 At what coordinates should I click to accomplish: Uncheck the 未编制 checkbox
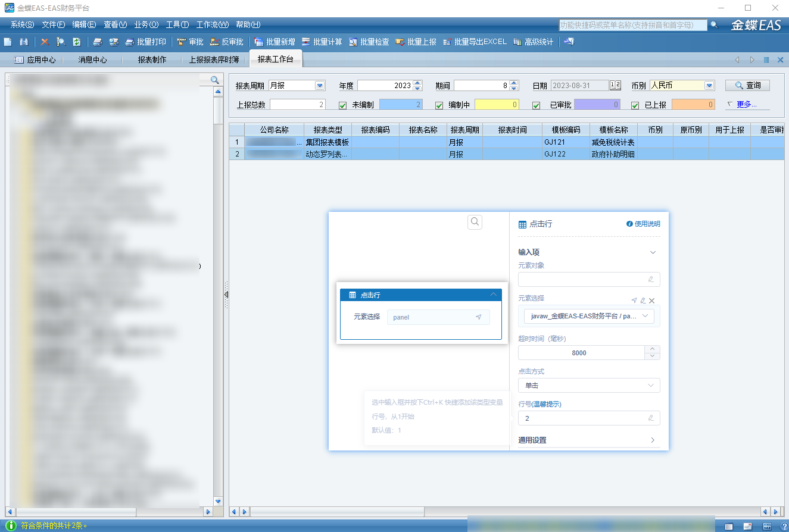(342, 105)
